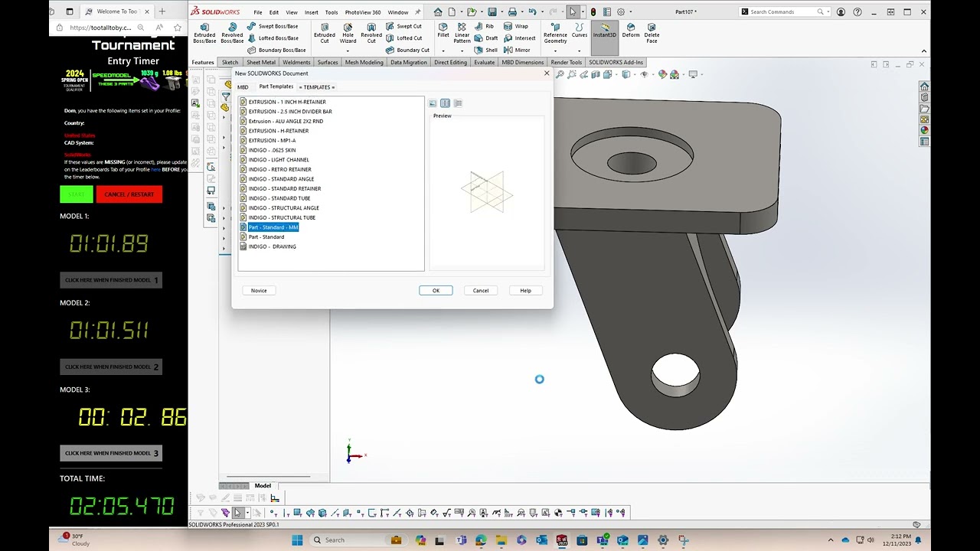This screenshot has height=551, width=980.
Task: Click the Print icon in quick toolbar
Action: pyautogui.click(x=511, y=11)
